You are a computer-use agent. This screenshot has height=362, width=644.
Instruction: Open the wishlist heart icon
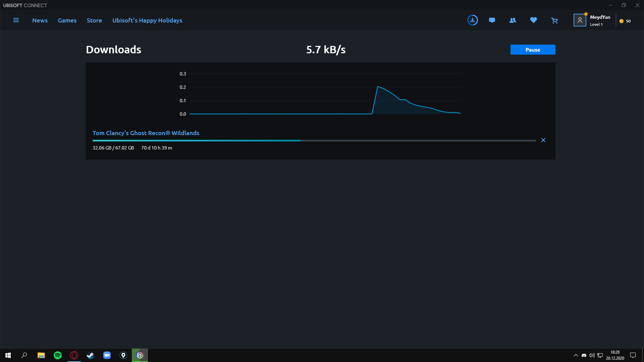pos(533,20)
